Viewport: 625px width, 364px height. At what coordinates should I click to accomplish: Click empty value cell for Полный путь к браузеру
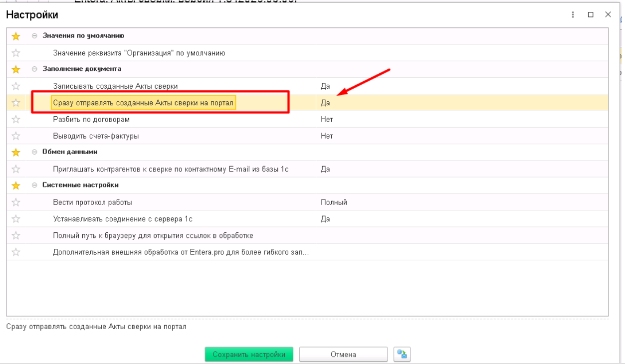pyautogui.click(x=462, y=235)
